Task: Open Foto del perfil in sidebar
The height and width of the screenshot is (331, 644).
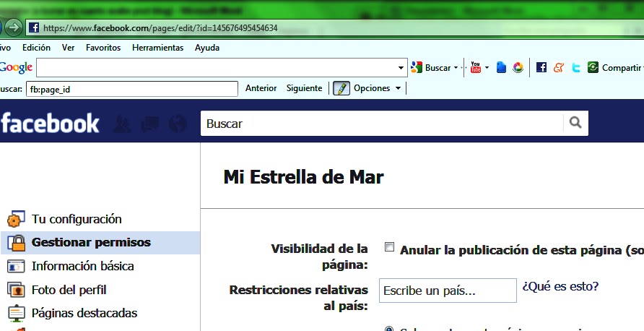Action: (69, 290)
